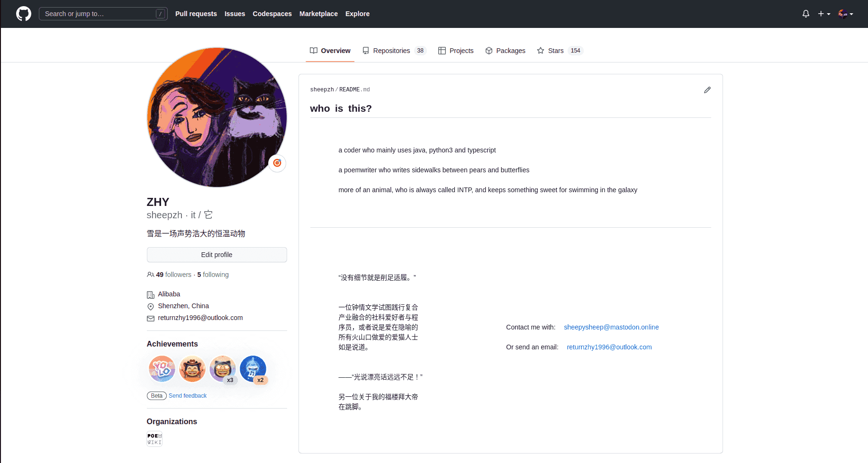Focus the Search or jump to field
868x463 pixels.
coord(103,14)
